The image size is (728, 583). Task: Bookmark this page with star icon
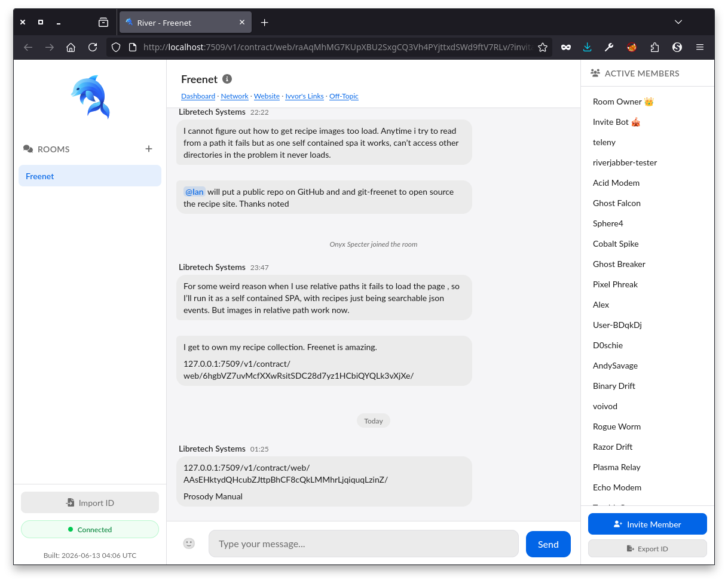[x=543, y=47]
